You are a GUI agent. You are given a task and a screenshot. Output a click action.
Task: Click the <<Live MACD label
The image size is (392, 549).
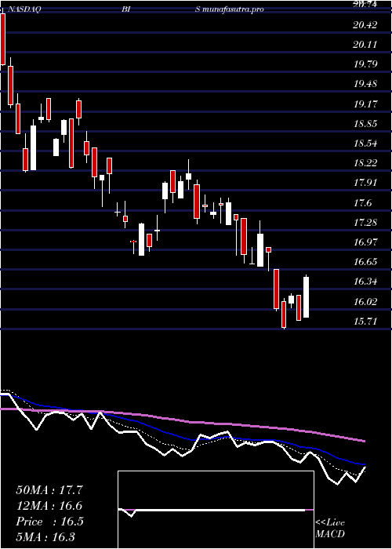330,529
